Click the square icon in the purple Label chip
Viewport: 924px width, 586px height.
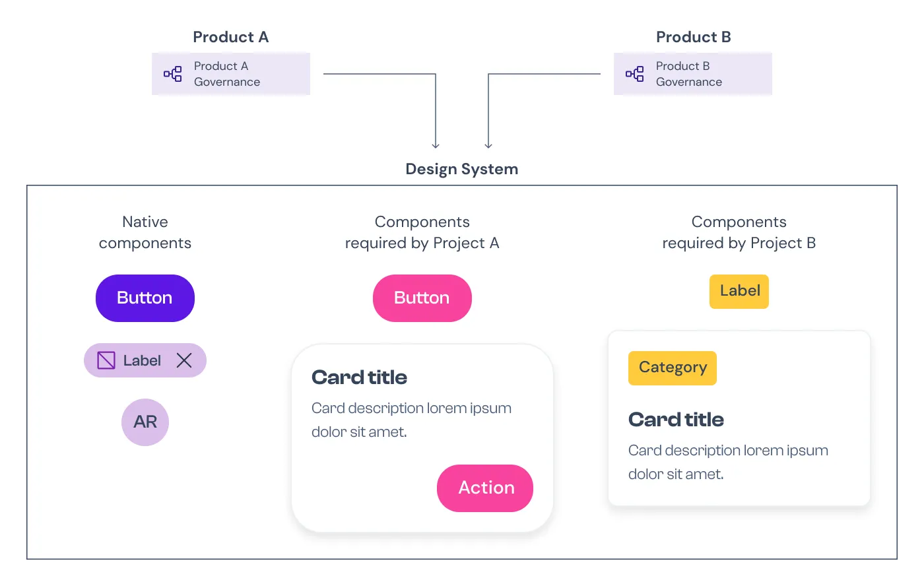tap(106, 360)
